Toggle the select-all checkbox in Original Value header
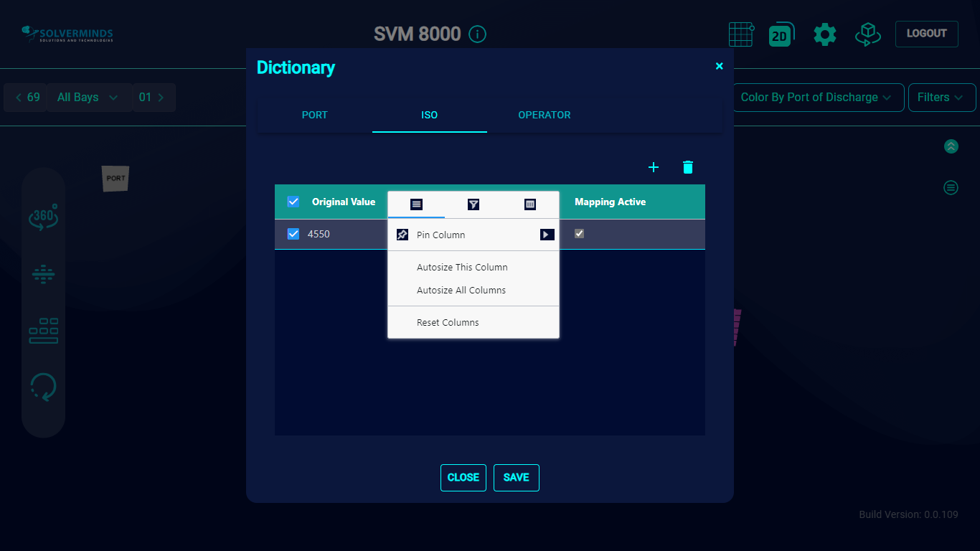This screenshot has width=980, height=551. (293, 202)
